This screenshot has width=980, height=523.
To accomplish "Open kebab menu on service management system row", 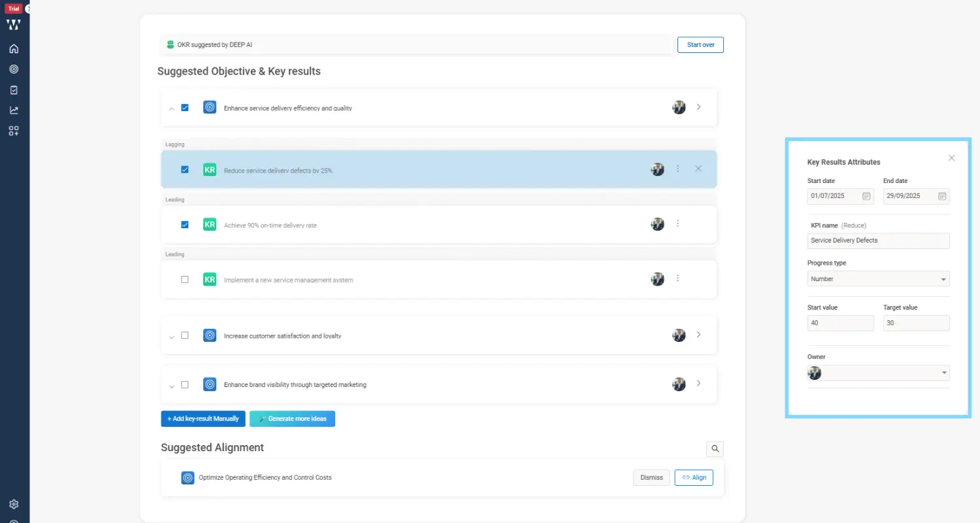I will tap(678, 278).
